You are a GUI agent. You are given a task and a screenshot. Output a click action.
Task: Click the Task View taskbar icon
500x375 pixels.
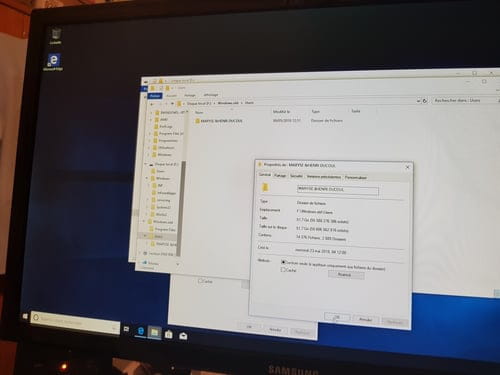(x=126, y=329)
